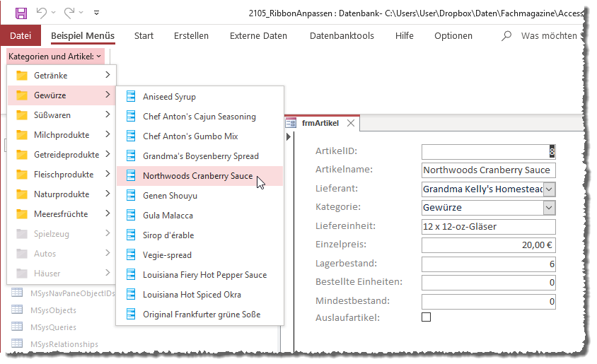Click the Northwoods Cranberry Sauce menu icon

pyautogui.click(x=131, y=175)
